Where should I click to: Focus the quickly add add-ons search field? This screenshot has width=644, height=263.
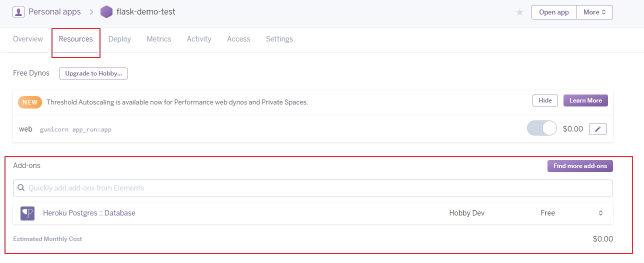point(313,188)
